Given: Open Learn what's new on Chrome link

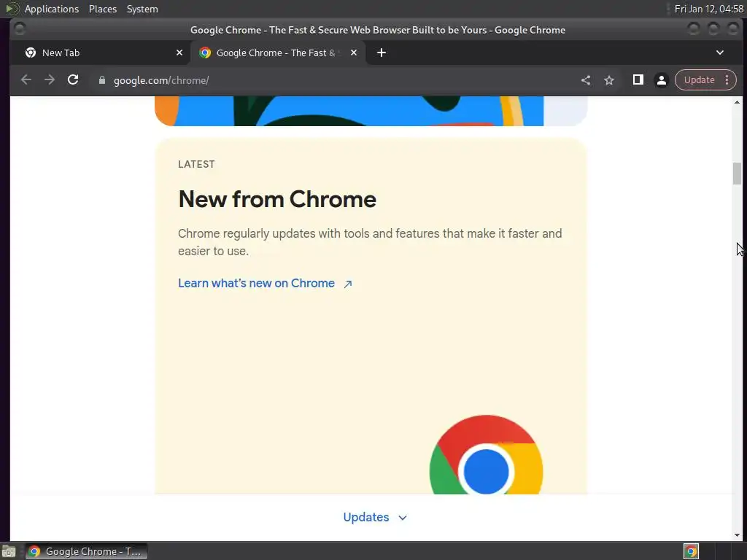Looking at the screenshot, I should point(256,284).
